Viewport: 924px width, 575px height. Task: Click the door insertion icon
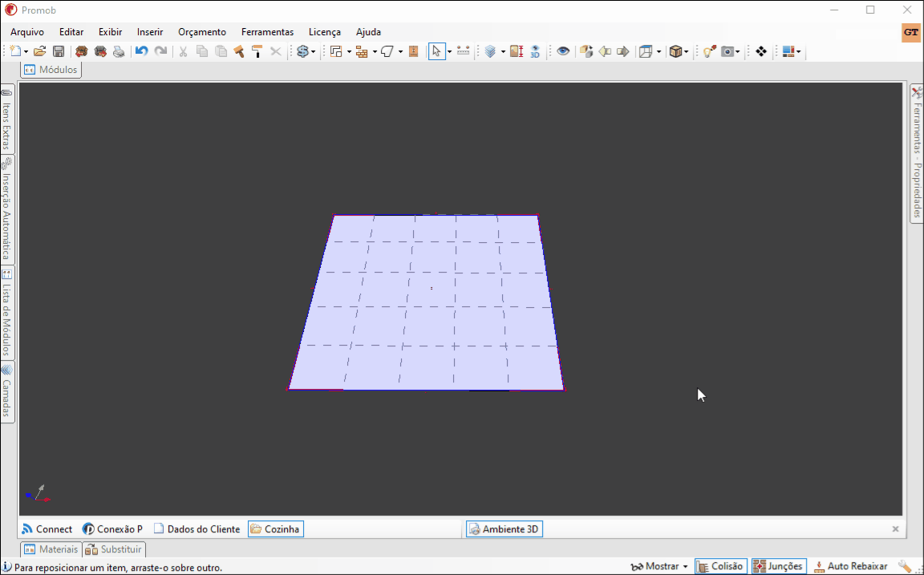(414, 51)
